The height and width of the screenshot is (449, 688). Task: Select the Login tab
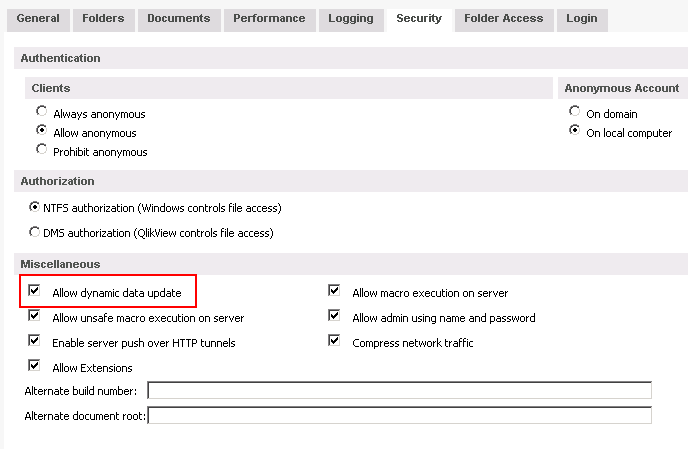pyautogui.click(x=581, y=19)
